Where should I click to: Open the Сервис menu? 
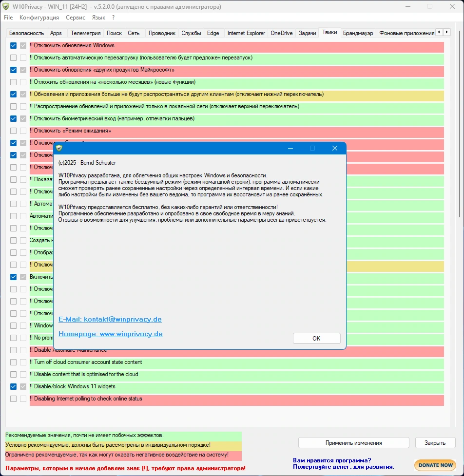[x=76, y=18]
